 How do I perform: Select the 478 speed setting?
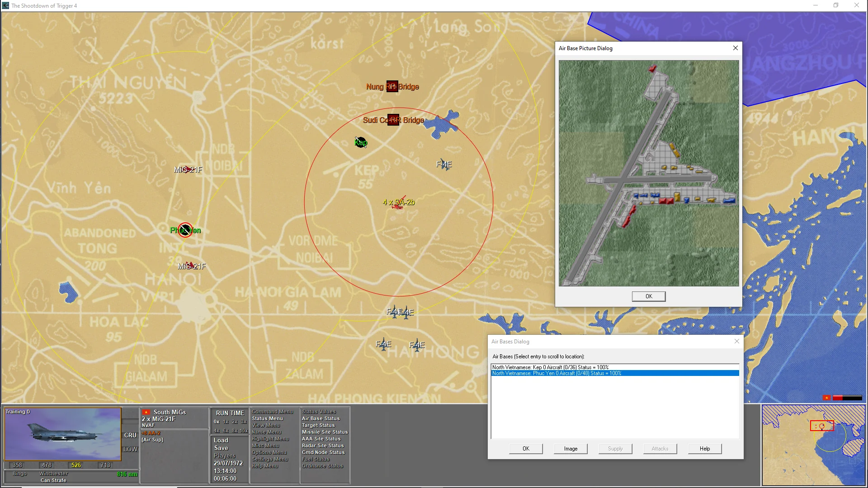point(47,465)
